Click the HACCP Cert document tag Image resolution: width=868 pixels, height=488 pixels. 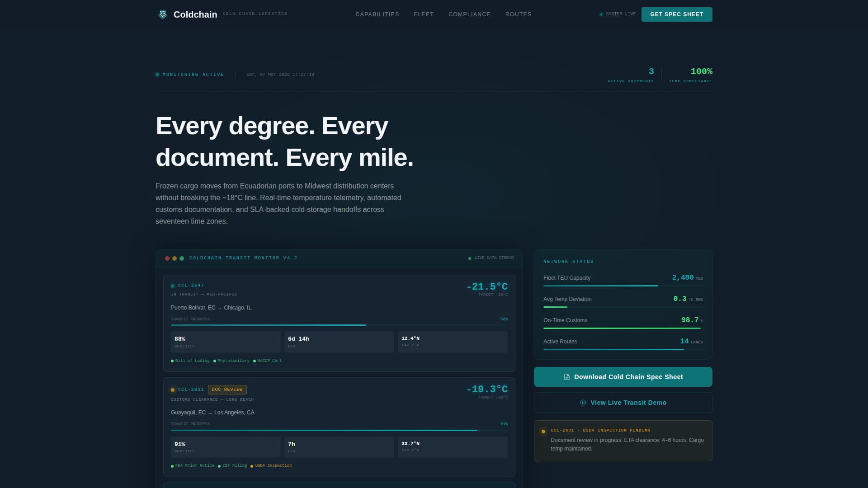[268, 361]
